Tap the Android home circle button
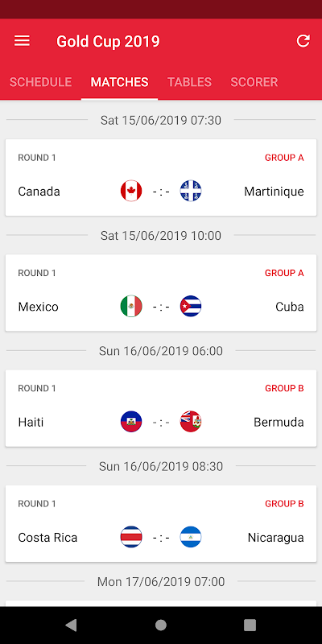The image size is (322, 644). [161, 625]
